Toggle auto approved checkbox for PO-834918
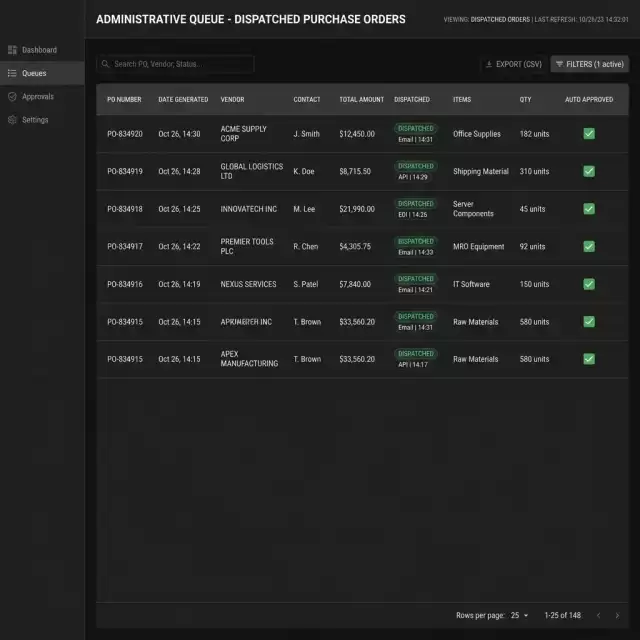 (589, 209)
